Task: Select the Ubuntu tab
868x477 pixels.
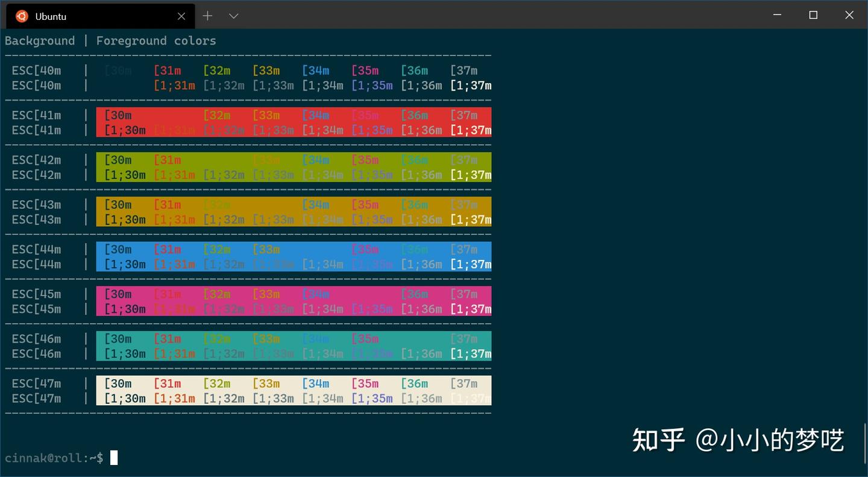Action: 90,16
